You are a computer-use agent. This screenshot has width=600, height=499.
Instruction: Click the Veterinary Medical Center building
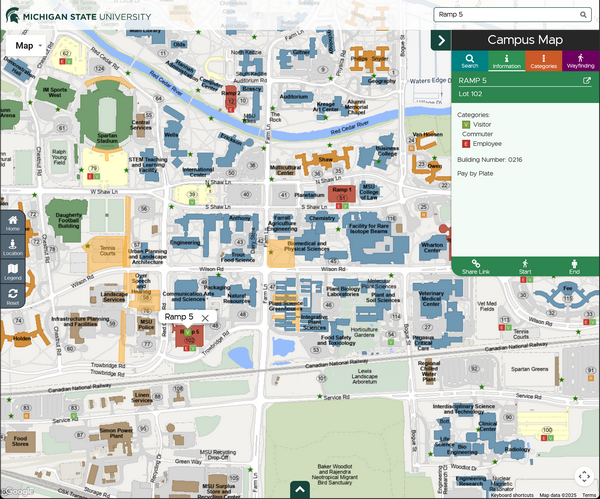point(431,298)
